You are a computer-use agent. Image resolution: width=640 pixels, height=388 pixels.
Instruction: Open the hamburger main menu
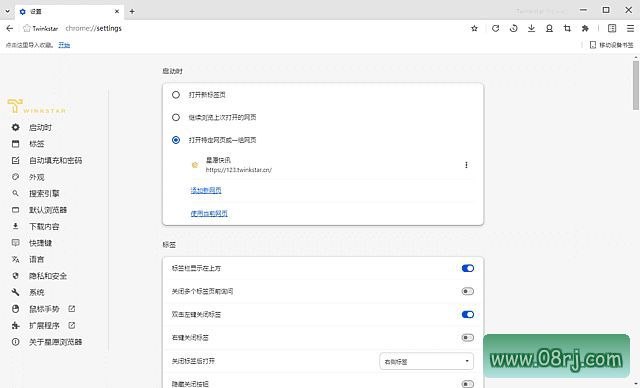point(630,29)
